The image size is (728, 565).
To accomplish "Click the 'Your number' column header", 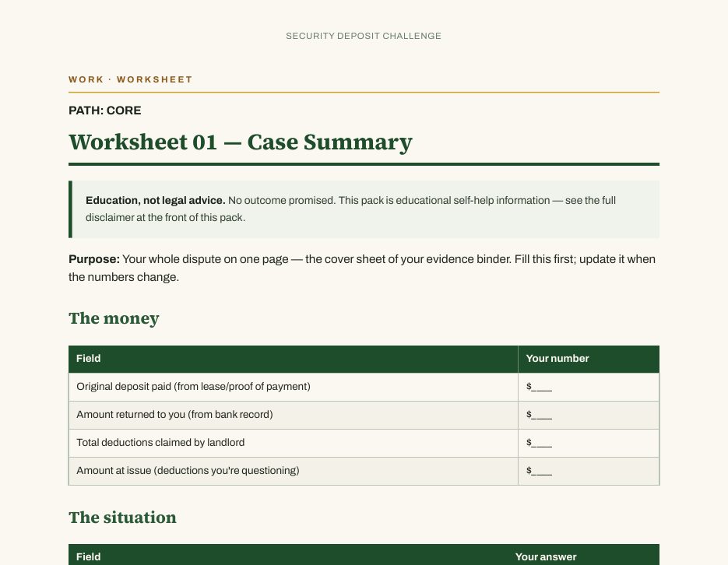I will click(x=557, y=358).
